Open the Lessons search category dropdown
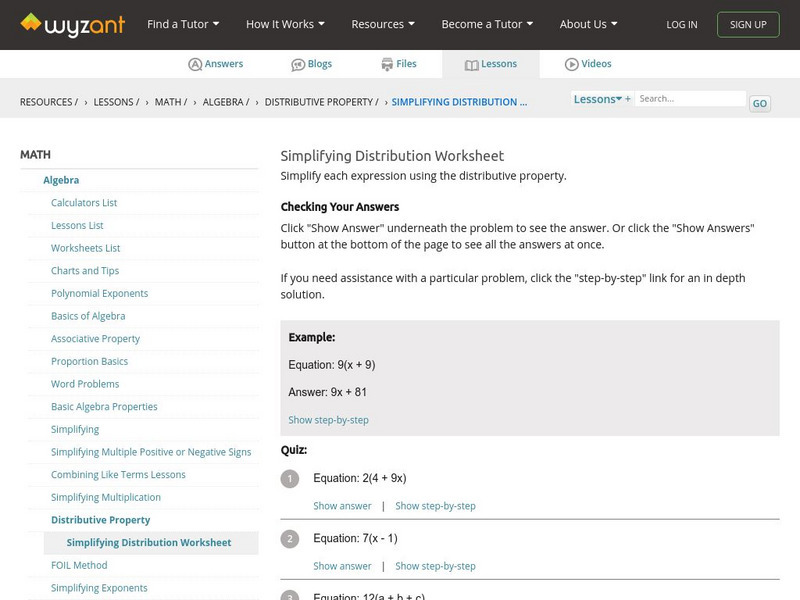Image resolution: width=800 pixels, height=600 pixels. [x=600, y=99]
